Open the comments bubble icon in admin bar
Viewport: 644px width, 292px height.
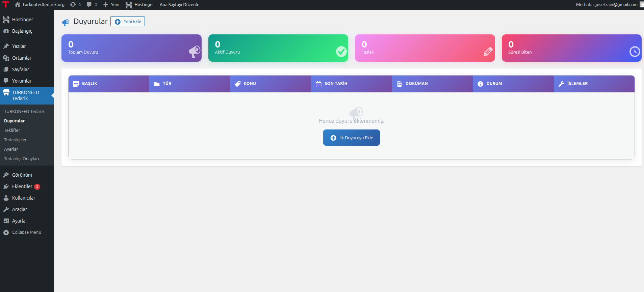[89, 5]
